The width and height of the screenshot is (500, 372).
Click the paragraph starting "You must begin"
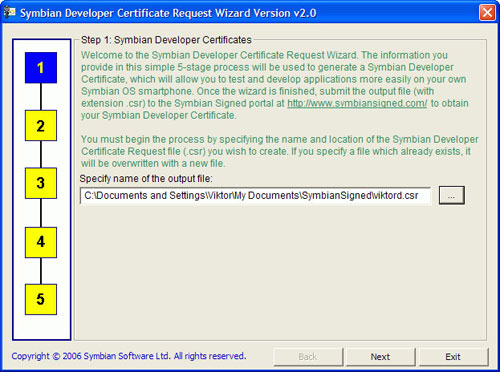pyautogui.click(x=280, y=151)
